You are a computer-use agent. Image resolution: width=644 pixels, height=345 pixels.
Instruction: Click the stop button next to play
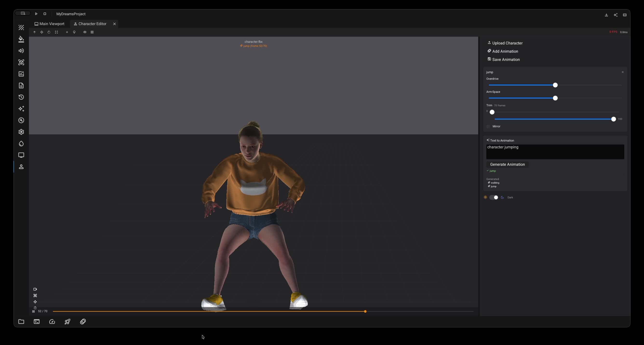tap(45, 14)
